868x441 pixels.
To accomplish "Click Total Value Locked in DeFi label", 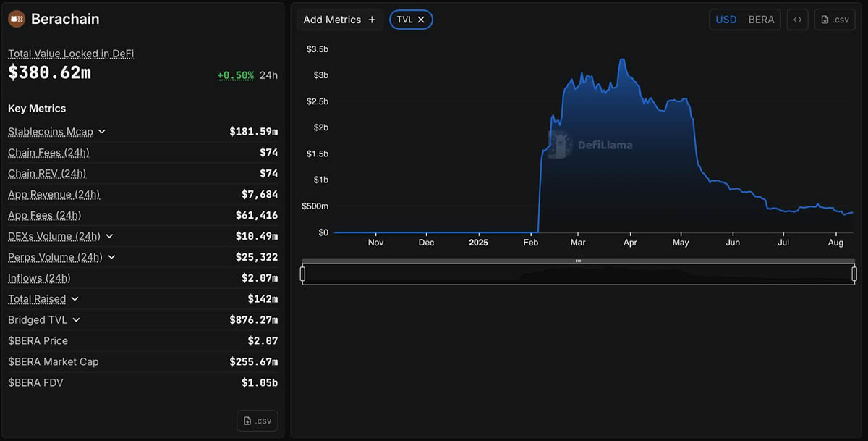I will [71, 54].
